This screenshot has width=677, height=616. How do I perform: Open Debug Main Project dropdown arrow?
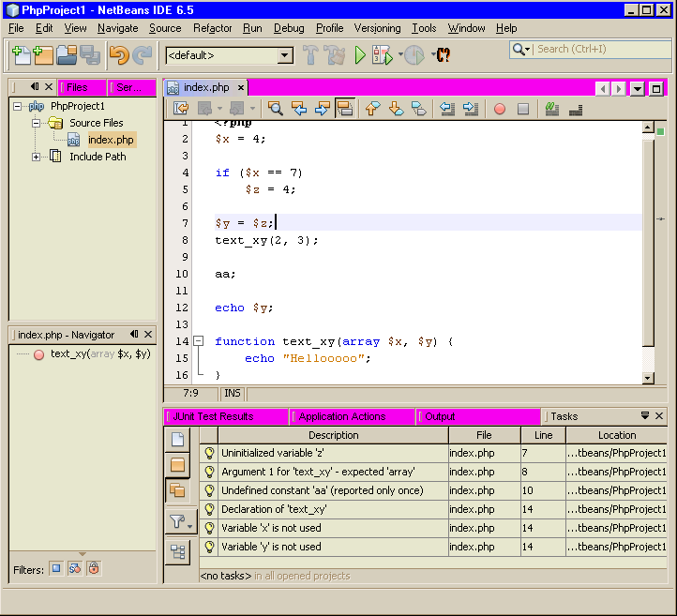coord(400,54)
